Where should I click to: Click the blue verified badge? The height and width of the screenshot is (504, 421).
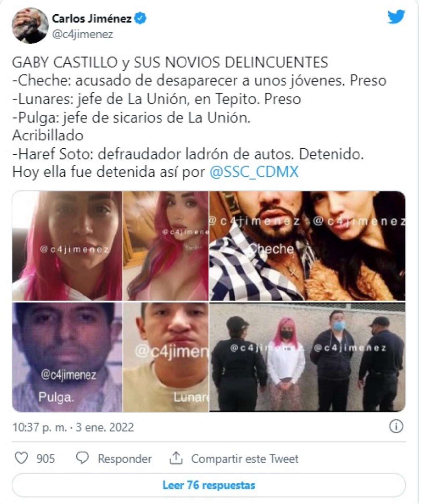coord(140,19)
